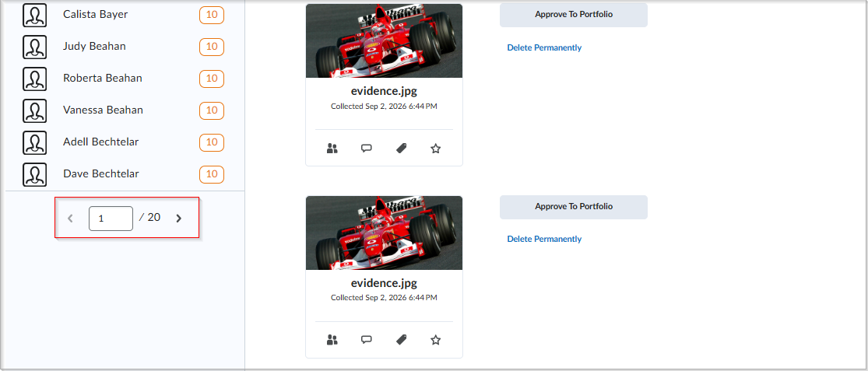Open the badge count for Judy Beahan

tap(212, 47)
